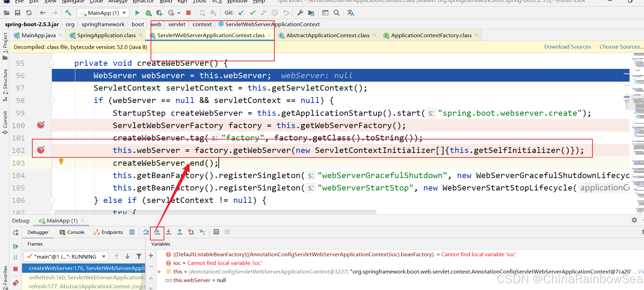Screen dimensions: 644x290
Task: Click the Choose Sources link
Action: tap(620, 47)
